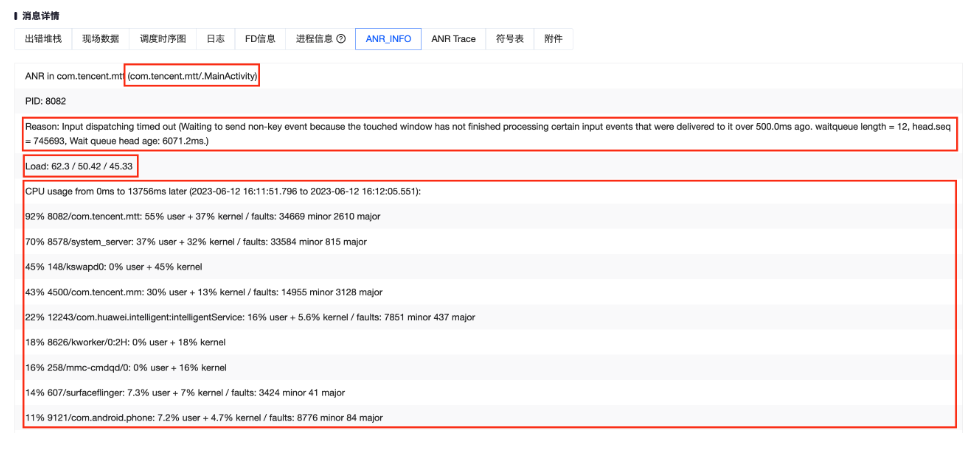The height and width of the screenshot is (452, 979).
Task: Click the 14% surfaceflinger CPU row
Action: click(184, 392)
